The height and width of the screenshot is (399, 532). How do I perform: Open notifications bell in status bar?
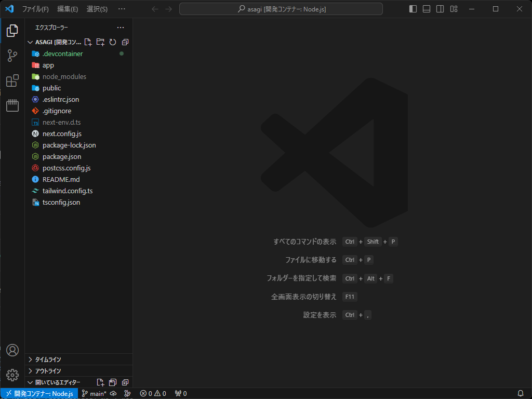tap(521, 394)
